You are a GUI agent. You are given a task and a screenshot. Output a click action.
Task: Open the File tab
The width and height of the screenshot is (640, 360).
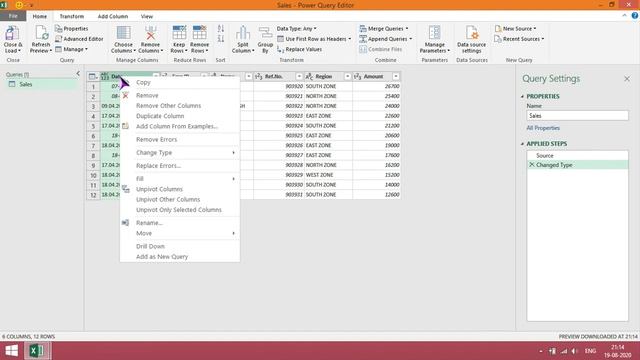[13, 16]
